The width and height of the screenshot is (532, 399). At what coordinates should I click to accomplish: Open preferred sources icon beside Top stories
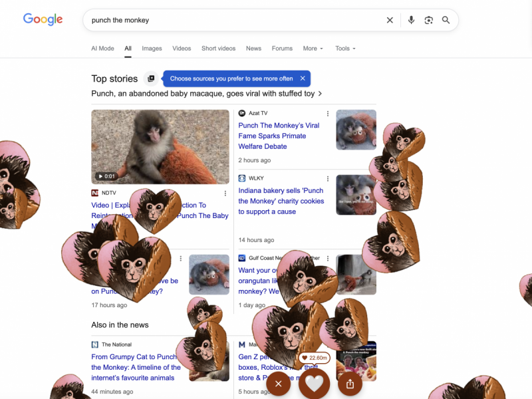[151, 78]
